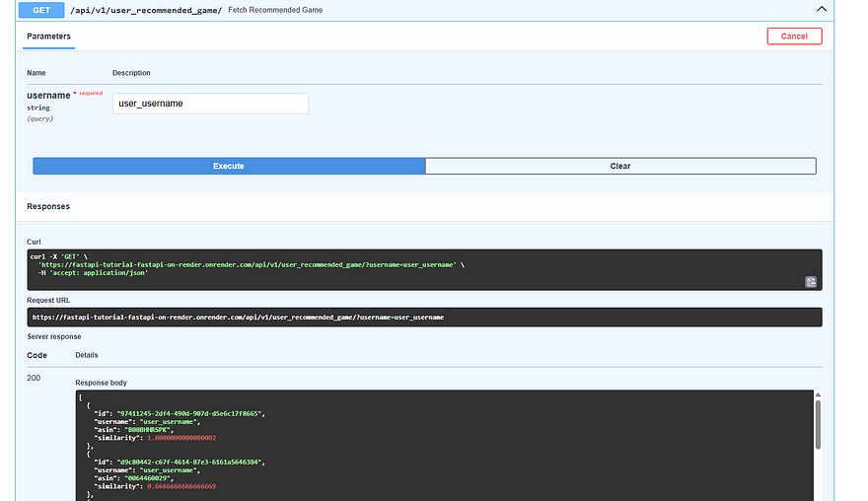
Task: Select the Parameters tab
Action: [48, 36]
